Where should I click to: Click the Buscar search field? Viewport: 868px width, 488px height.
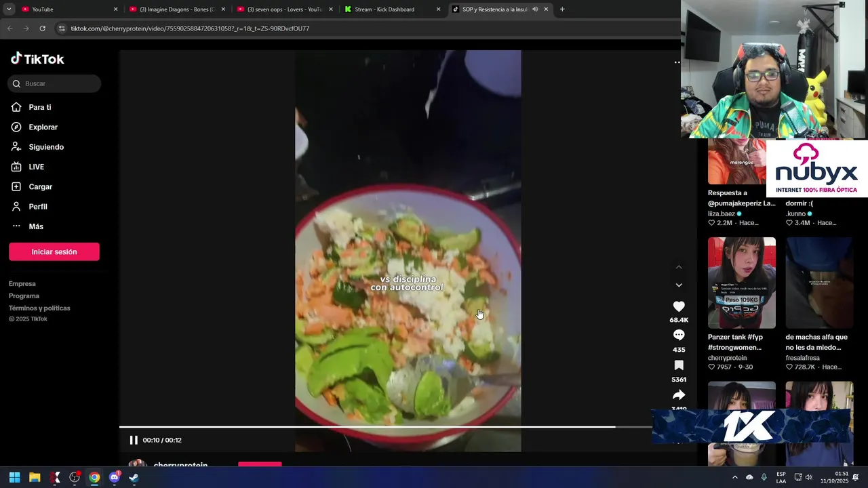click(54, 83)
